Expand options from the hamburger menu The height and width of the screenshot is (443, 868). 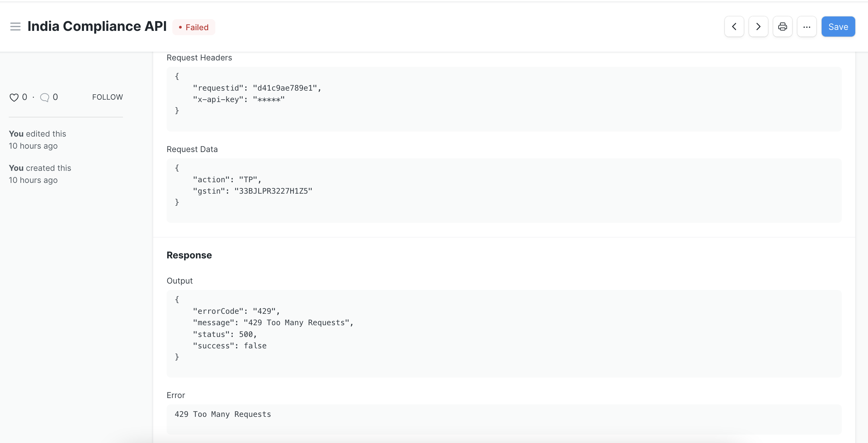15,27
